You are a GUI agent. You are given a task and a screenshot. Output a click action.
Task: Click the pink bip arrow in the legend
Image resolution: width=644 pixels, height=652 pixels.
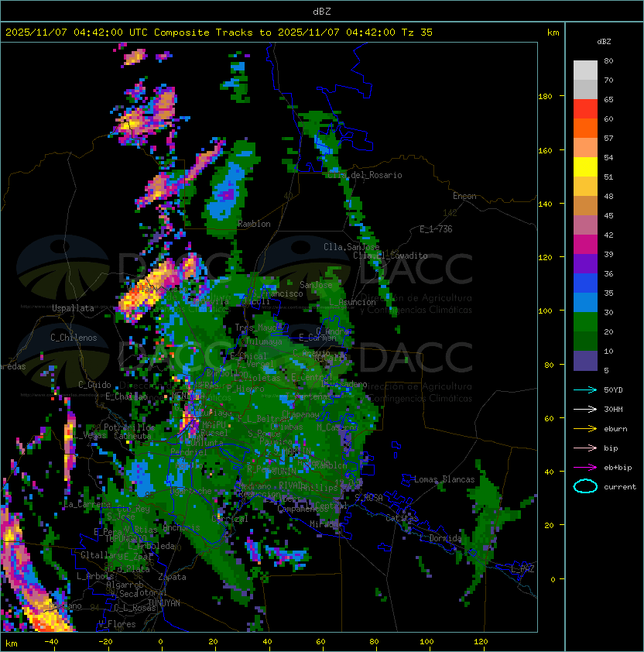(585, 448)
